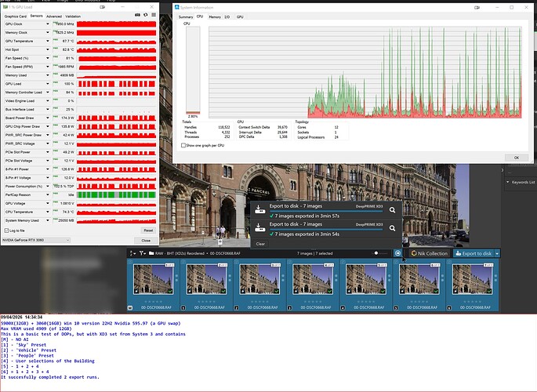
Task: Open the Graphics Card tab in GPU-Z
Action: coord(15,16)
